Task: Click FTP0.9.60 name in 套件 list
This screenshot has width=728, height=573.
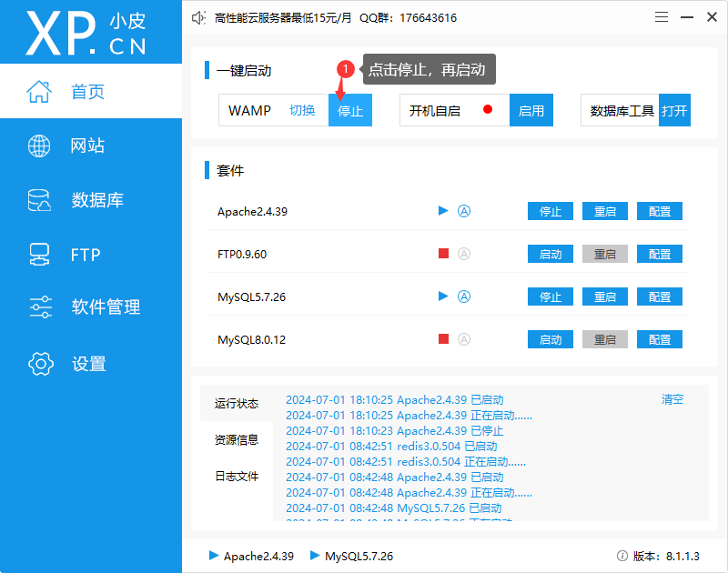Action: (242, 255)
